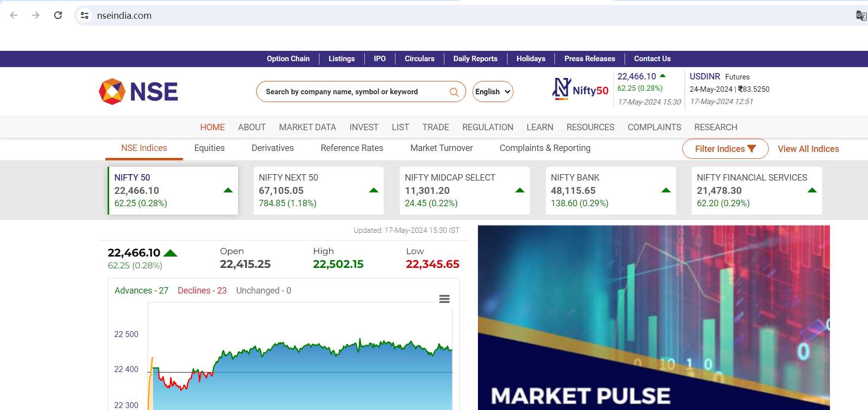Click the Declines - 23 label
This screenshot has width=868, height=410.
click(202, 291)
